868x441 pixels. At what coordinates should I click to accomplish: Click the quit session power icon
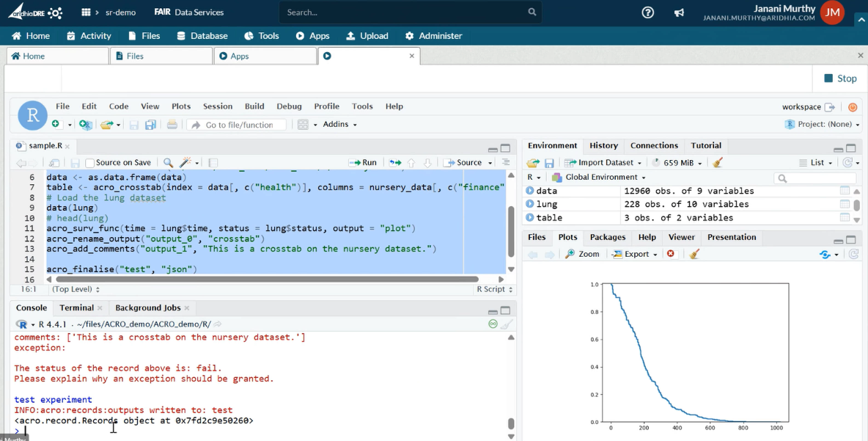853,107
